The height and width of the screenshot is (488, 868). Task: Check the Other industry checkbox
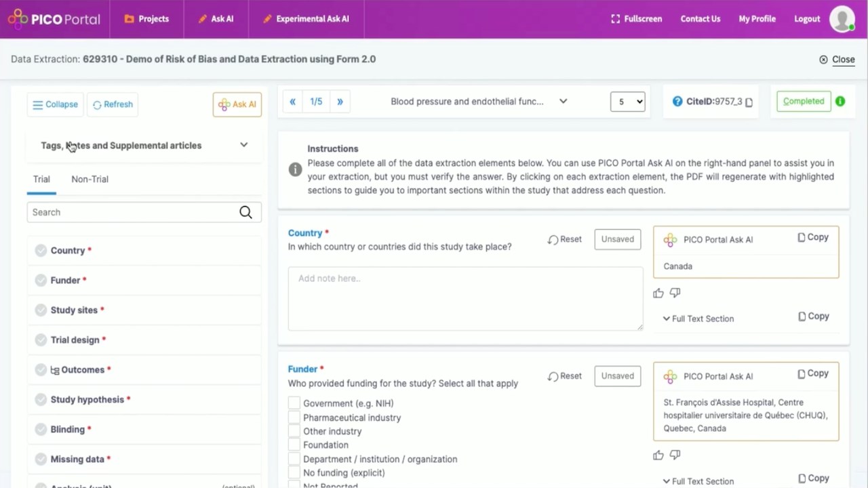tap(294, 431)
